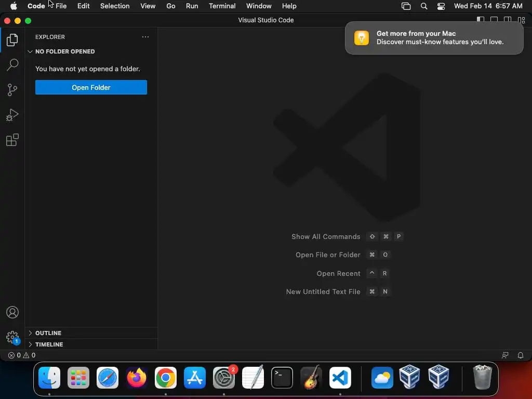The width and height of the screenshot is (532, 399).
Task: Click the Open Folder button
Action: click(x=91, y=87)
